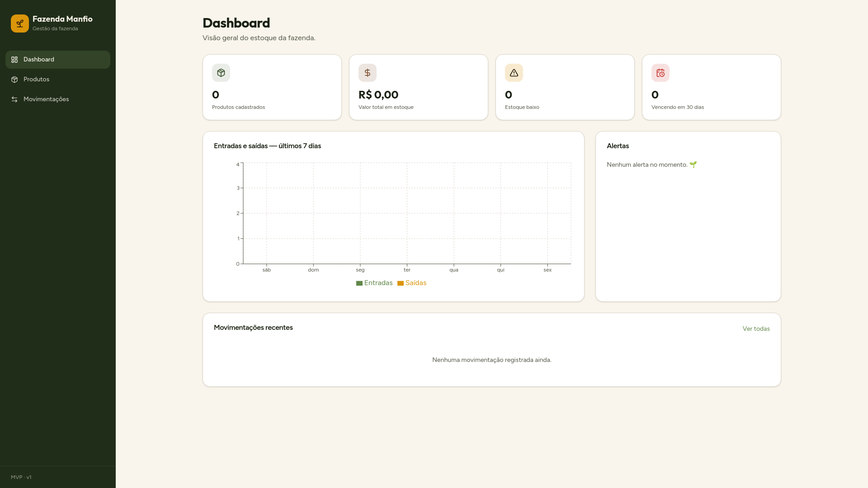Click the dom axis label on chart
Viewport: 868px width, 488px height.
click(313, 270)
